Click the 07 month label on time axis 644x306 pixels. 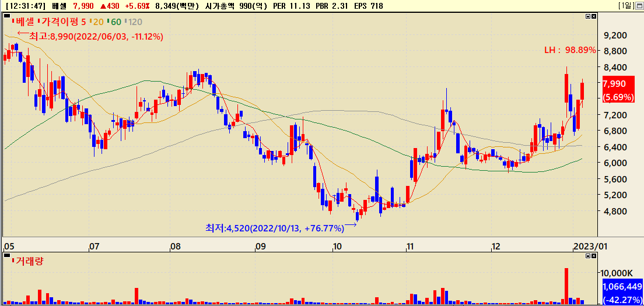point(94,247)
